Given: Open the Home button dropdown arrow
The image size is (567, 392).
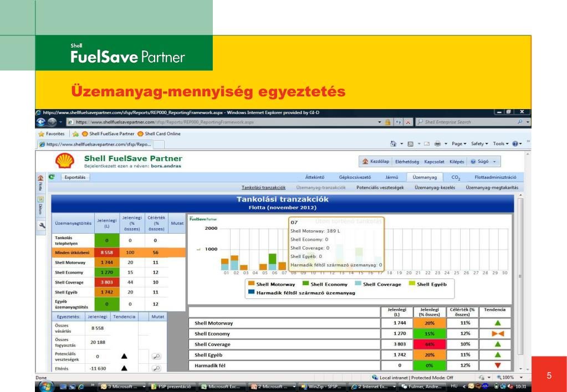Looking at the screenshot, I should coord(401,144).
